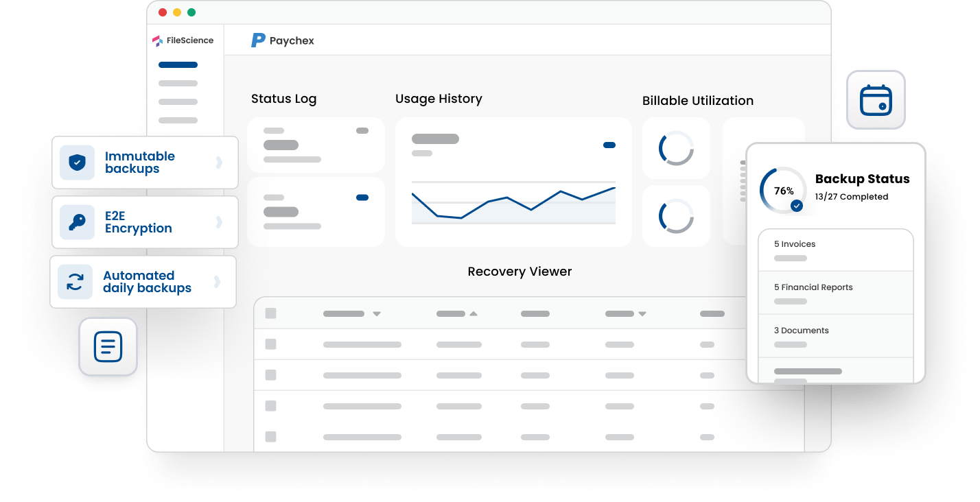Toggle the select-all checkbox in Recovery Viewer header
Viewport: 980px width, 502px height.
pos(271,313)
